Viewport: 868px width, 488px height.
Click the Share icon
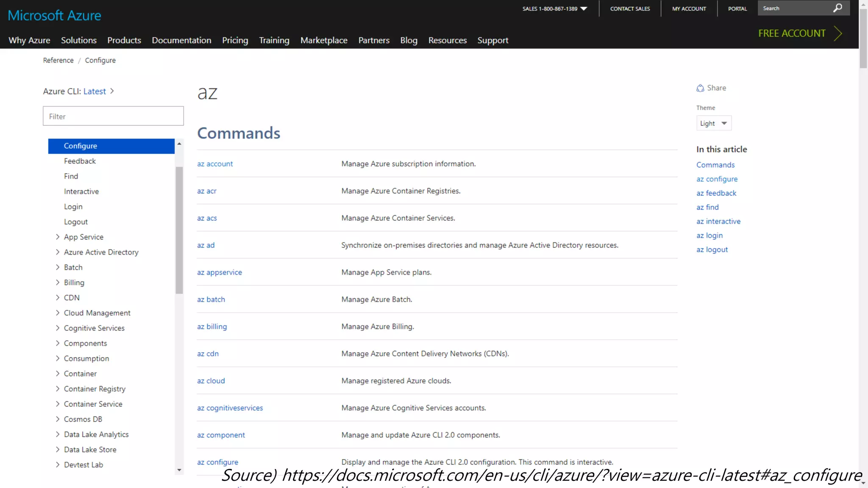point(700,88)
